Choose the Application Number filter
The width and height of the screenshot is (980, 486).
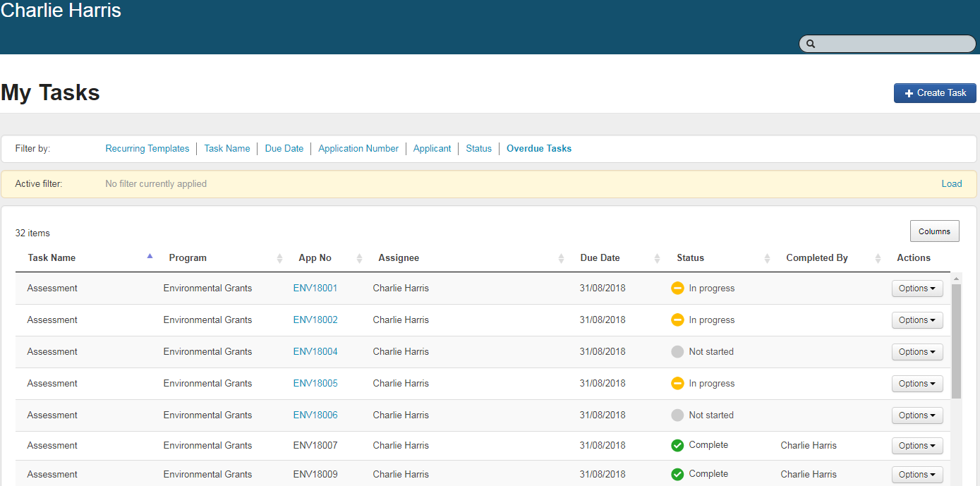click(358, 149)
